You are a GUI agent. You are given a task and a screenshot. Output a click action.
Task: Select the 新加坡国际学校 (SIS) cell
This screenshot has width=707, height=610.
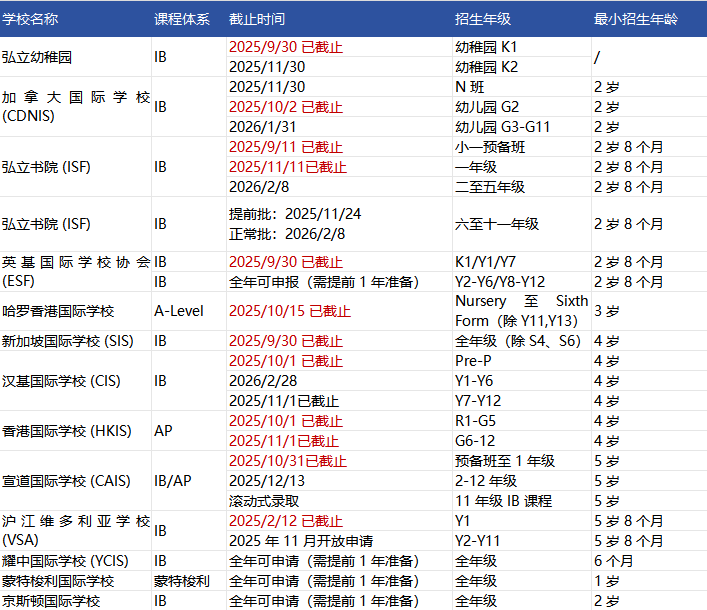tap(75, 341)
